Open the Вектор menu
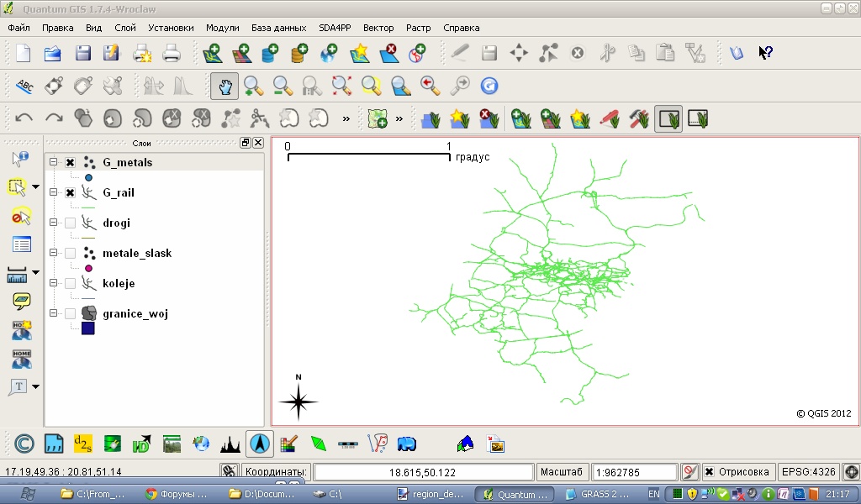Image resolution: width=861 pixels, height=504 pixels. tap(378, 28)
